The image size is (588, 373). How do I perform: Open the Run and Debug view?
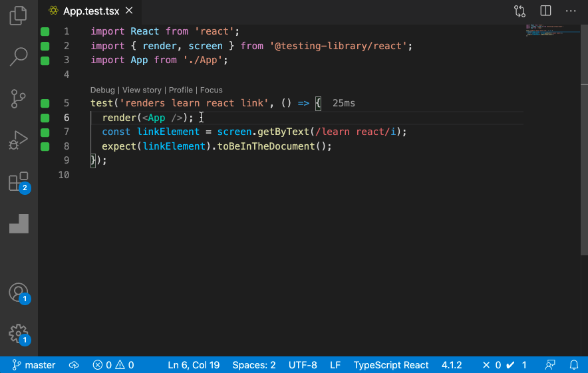(x=19, y=140)
